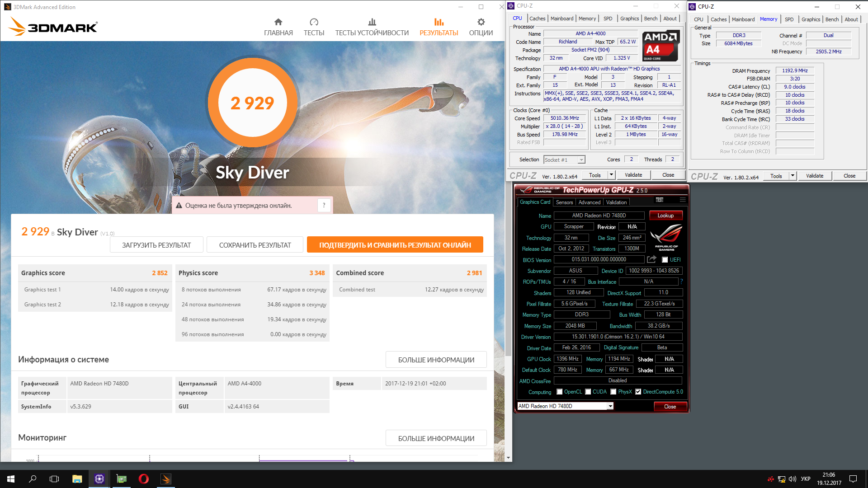Screen dimensions: 868x488
Task: Click ЗАГРУЗИТЬ РЕЗУЛЬТАТ button
Action: [x=156, y=245]
